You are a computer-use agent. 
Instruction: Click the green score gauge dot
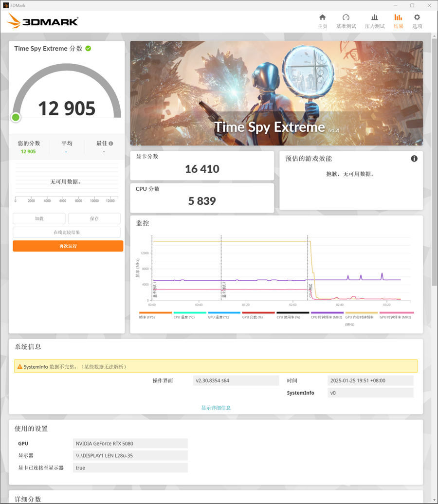(x=16, y=117)
